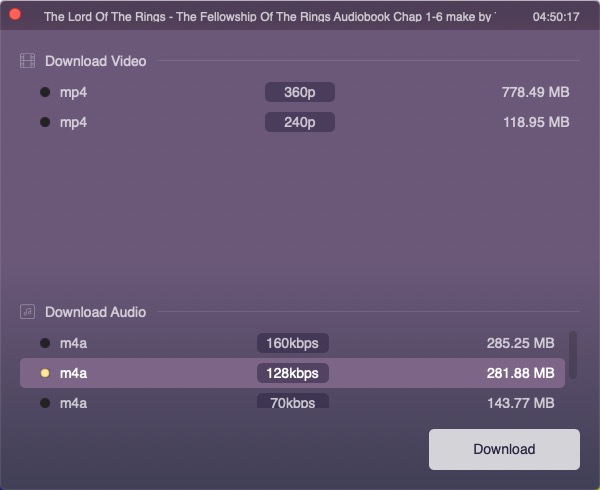600x490 pixels.
Task: Click the 160kbps bitrate badge
Action: (293, 343)
